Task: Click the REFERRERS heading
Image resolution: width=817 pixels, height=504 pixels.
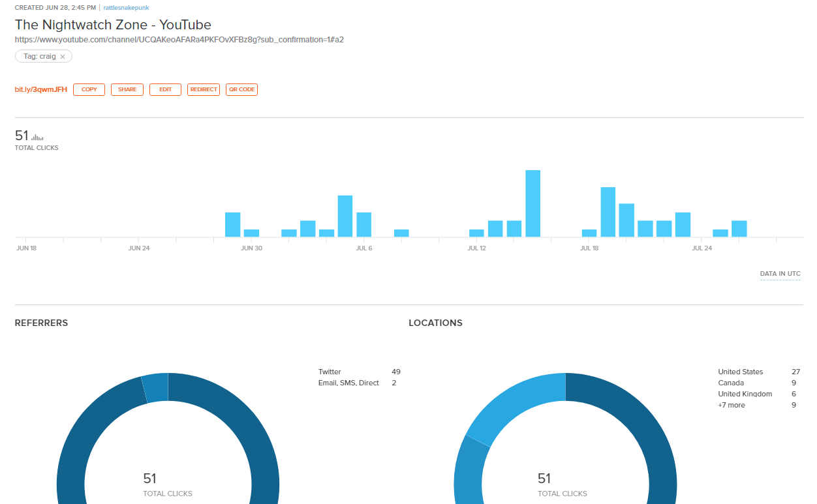Action: pos(41,323)
